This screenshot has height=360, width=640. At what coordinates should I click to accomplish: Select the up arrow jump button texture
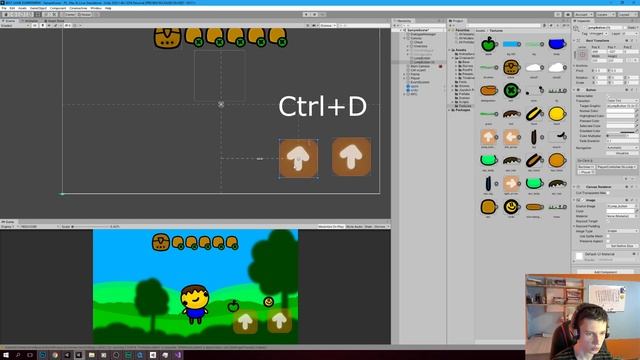488,137
